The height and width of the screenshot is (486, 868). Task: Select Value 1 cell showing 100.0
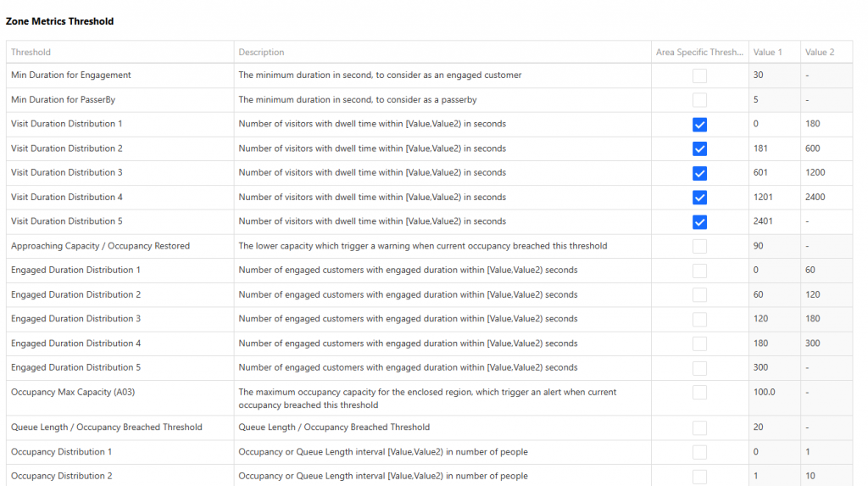pos(775,398)
